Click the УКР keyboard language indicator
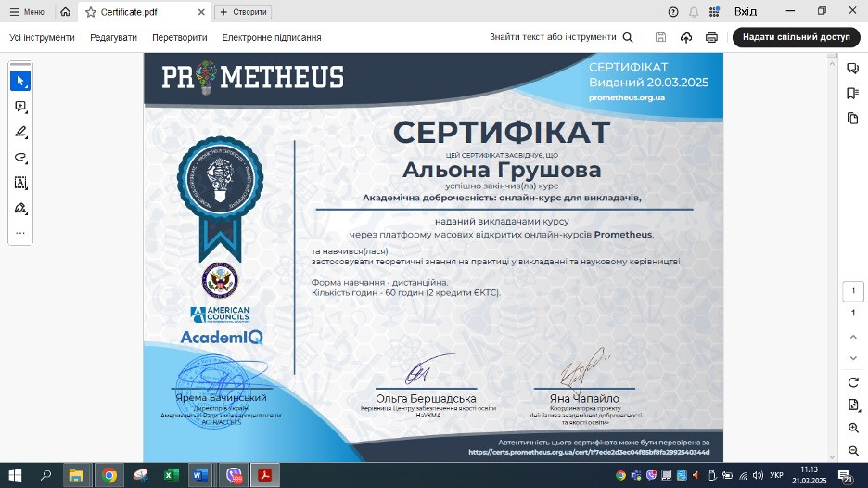The image size is (868, 488). pos(776,475)
